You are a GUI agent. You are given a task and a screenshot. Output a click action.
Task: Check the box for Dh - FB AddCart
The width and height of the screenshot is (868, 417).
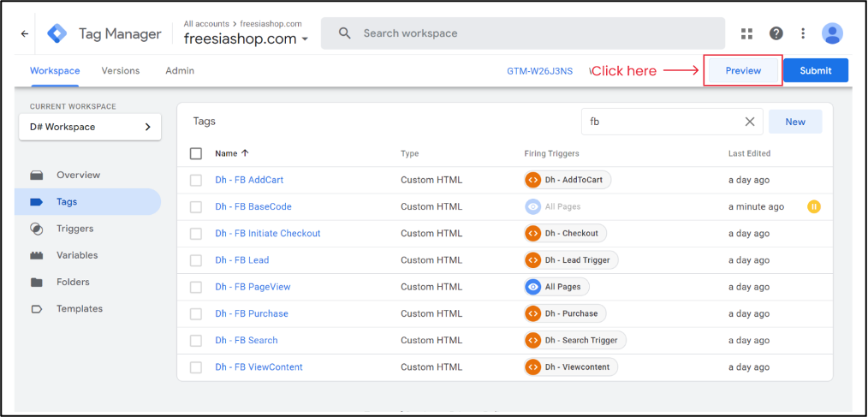(196, 180)
